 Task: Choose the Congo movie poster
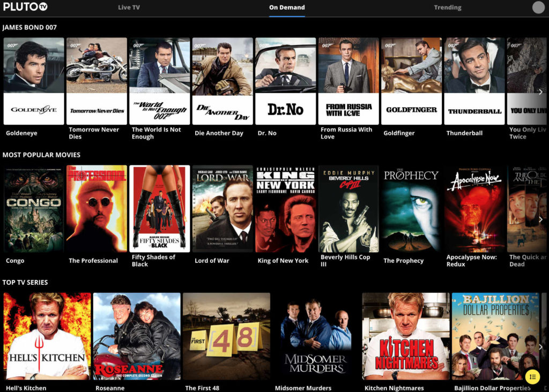[34, 209]
